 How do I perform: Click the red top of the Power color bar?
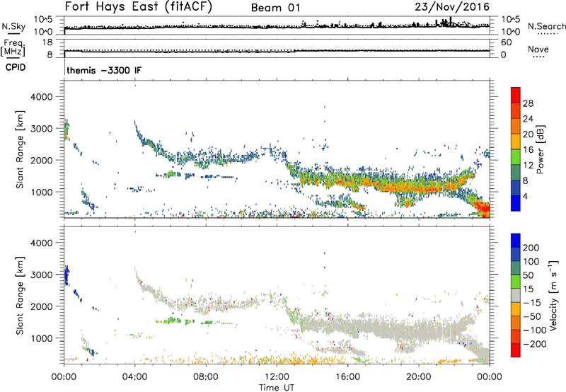pos(516,95)
